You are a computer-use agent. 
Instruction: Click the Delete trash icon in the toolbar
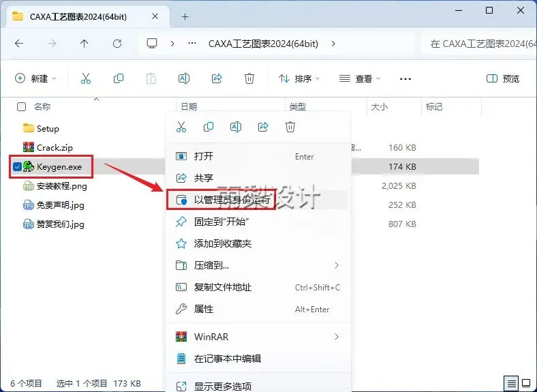[249, 78]
